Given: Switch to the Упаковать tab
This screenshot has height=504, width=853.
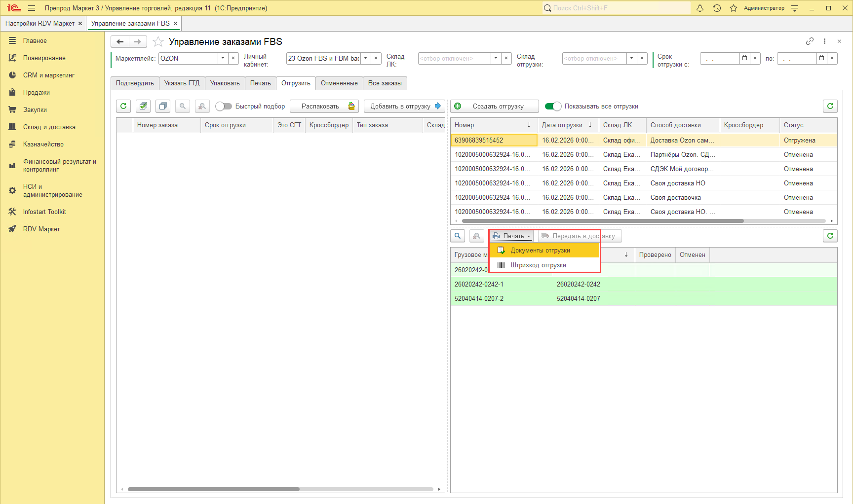Looking at the screenshot, I should point(225,83).
